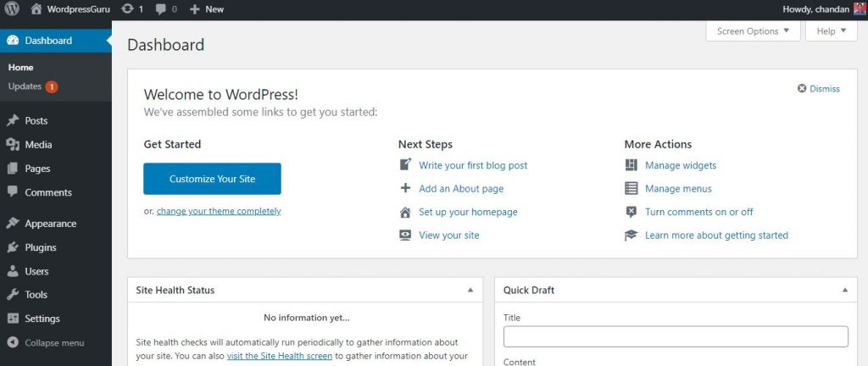Open the Appearance menu item
Screen dimensions: 868x366
(x=50, y=224)
